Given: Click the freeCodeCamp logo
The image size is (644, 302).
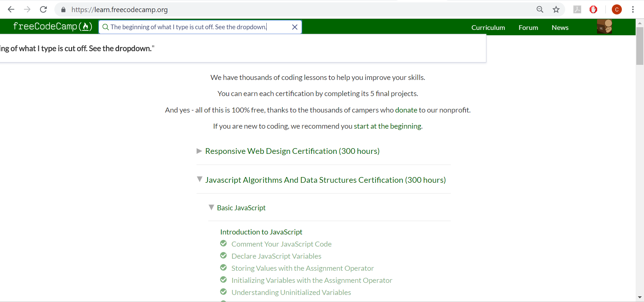Looking at the screenshot, I should (x=53, y=26).
